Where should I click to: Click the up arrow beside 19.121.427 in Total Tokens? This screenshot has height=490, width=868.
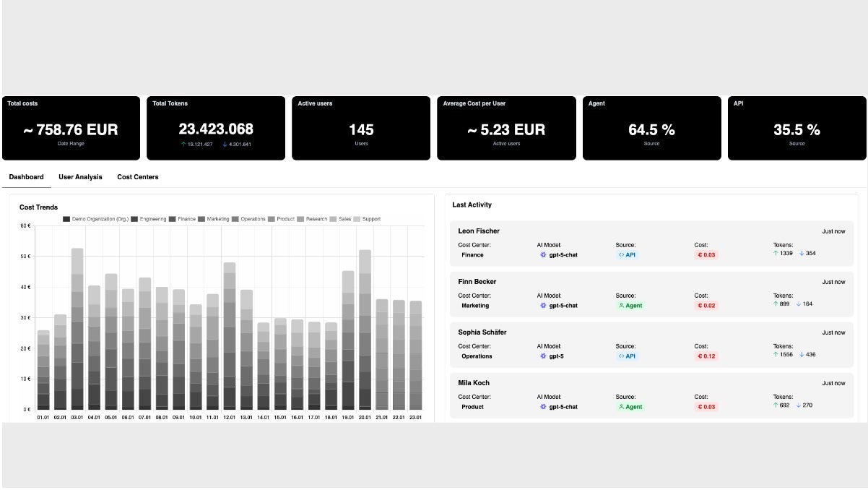183,145
